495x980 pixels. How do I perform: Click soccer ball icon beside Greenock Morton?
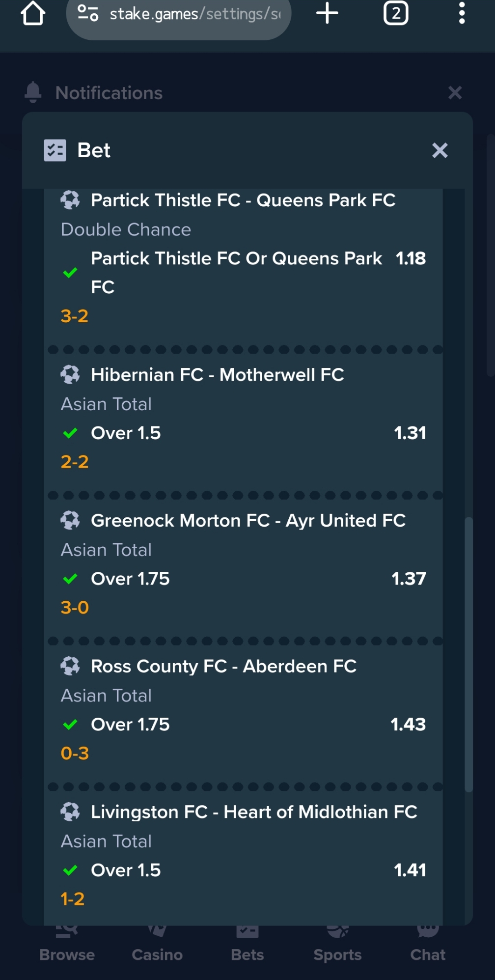click(70, 520)
